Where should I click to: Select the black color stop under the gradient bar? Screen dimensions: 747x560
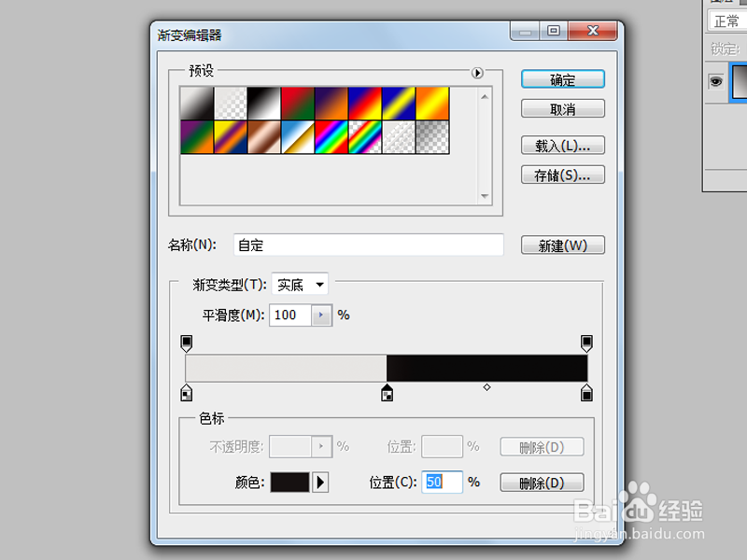point(388,392)
